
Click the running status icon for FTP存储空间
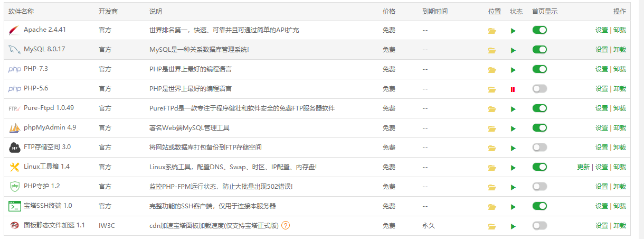pos(513,149)
